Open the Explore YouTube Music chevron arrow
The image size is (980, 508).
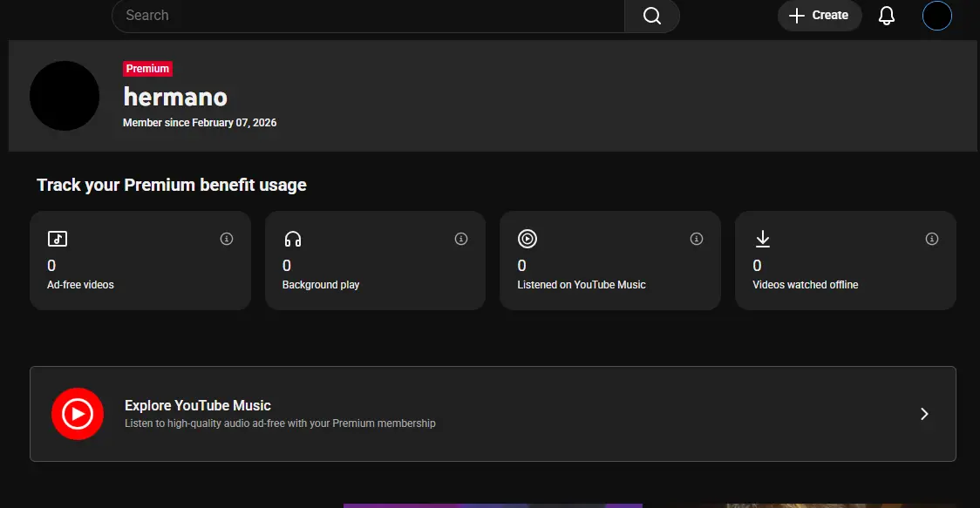click(x=924, y=414)
